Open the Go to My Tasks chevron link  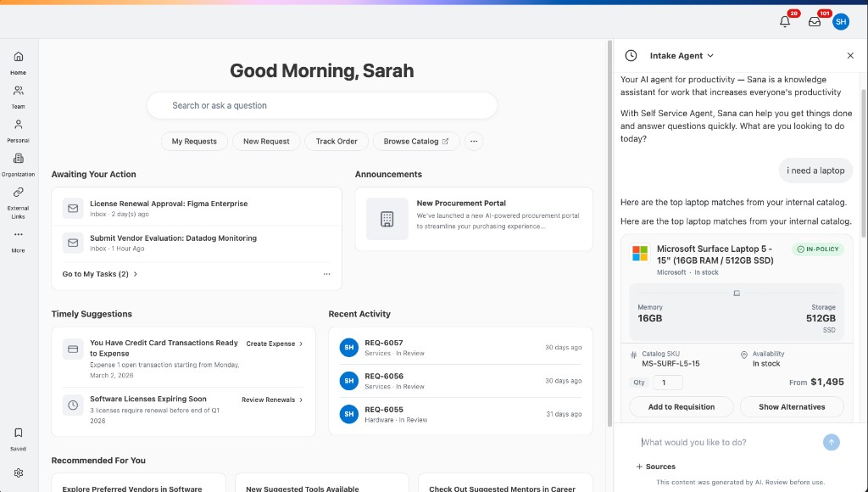click(x=100, y=274)
